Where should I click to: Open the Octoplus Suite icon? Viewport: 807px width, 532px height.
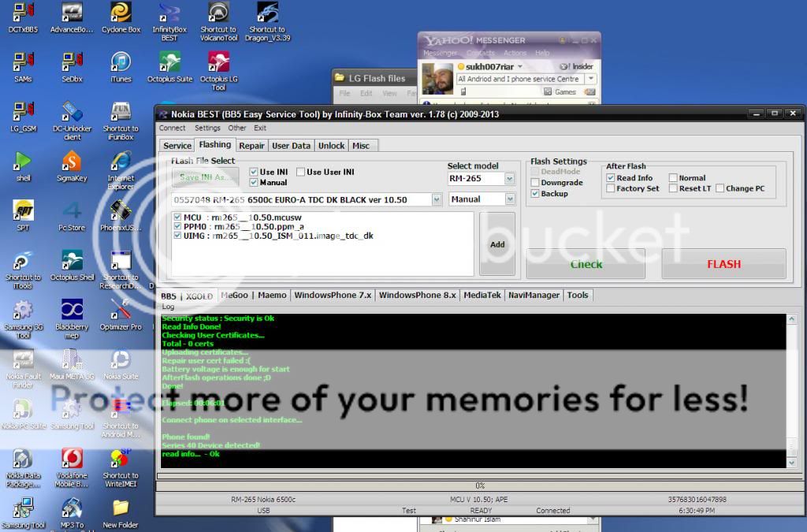pyautogui.click(x=170, y=67)
